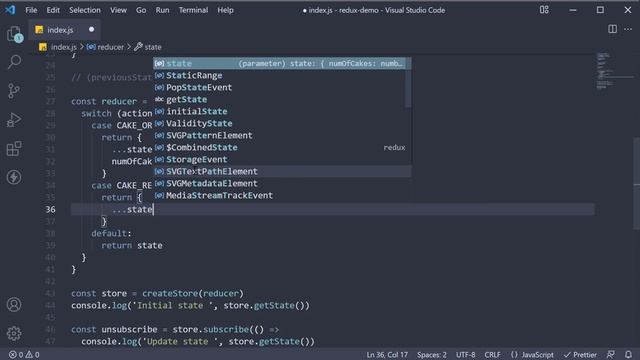The image size is (640, 360).
Task: Click the Ln 36, Col 17 status item
Action: click(x=387, y=354)
